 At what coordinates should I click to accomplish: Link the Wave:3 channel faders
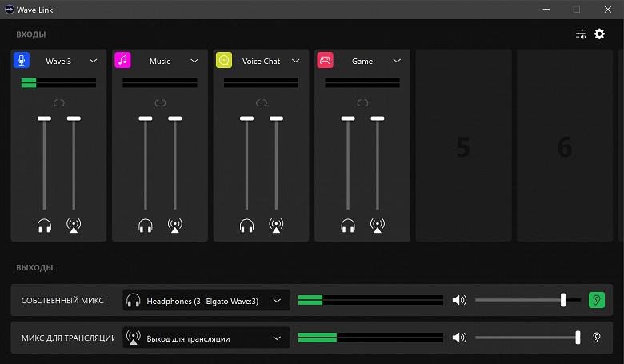tap(59, 103)
